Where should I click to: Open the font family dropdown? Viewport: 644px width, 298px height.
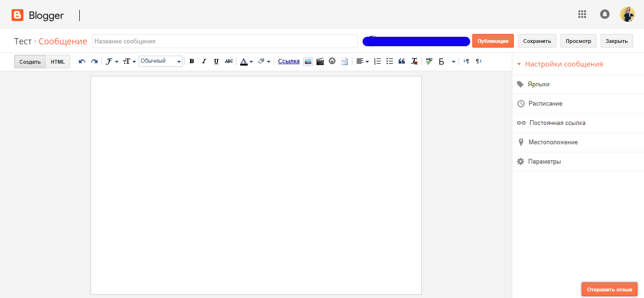click(111, 61)
